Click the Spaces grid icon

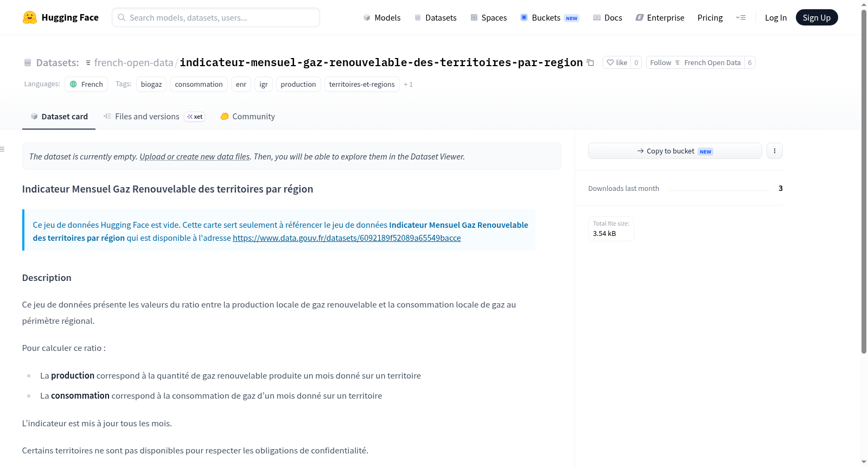tap(474, 17)
